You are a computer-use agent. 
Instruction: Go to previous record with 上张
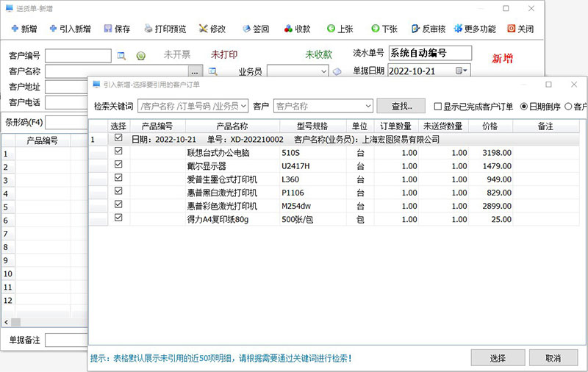340,29
